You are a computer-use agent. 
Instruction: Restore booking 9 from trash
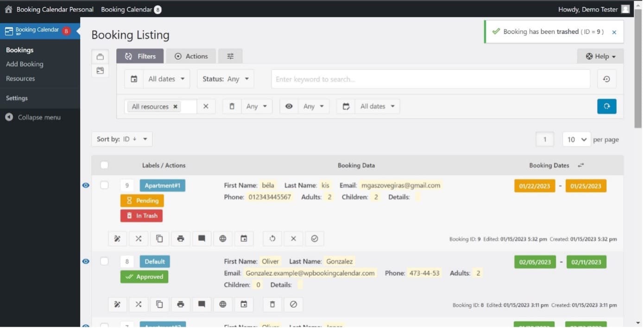272,239
